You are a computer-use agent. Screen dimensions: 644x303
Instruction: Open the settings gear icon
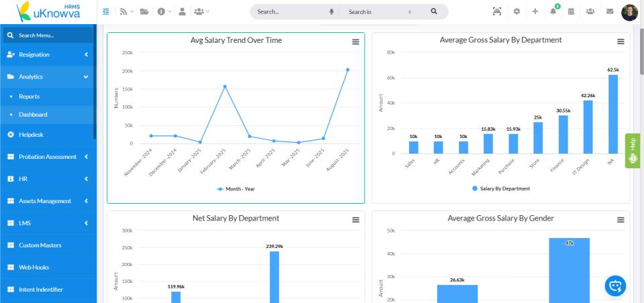point(517,11)
